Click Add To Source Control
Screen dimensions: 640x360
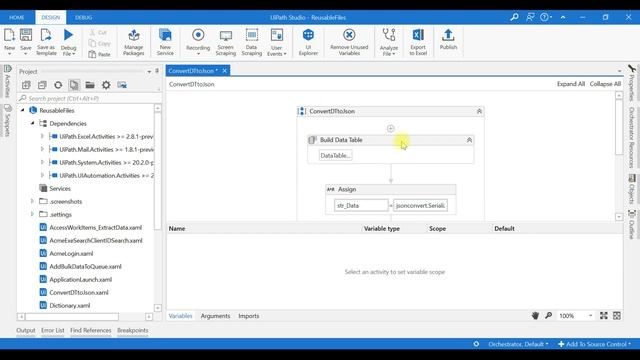594,344
